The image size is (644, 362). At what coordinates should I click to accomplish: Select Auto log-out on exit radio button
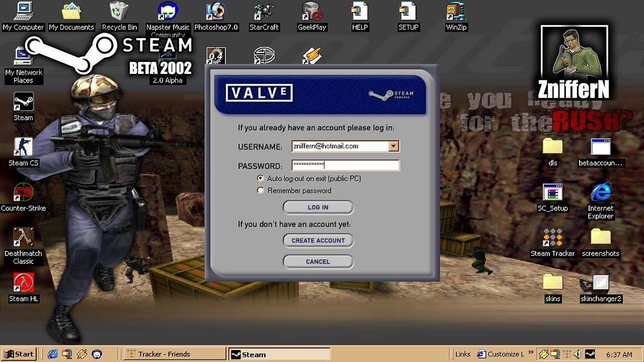tap(260, 178)
